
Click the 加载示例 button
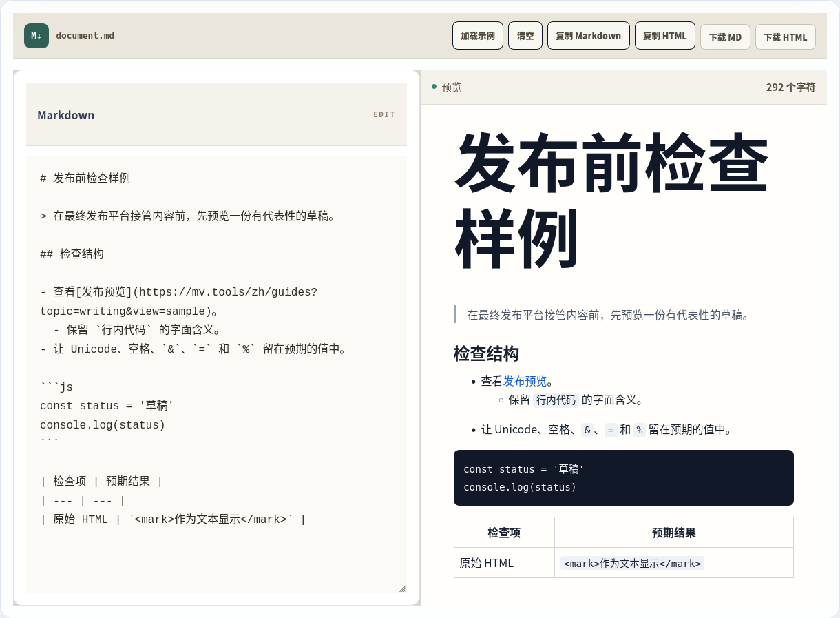click(478, 36)
